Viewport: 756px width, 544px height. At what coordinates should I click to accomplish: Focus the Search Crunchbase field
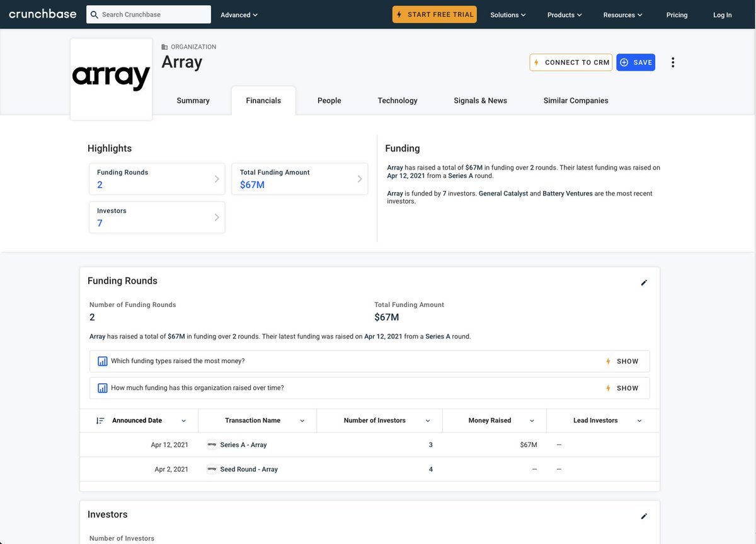click(x=149, y=14)
